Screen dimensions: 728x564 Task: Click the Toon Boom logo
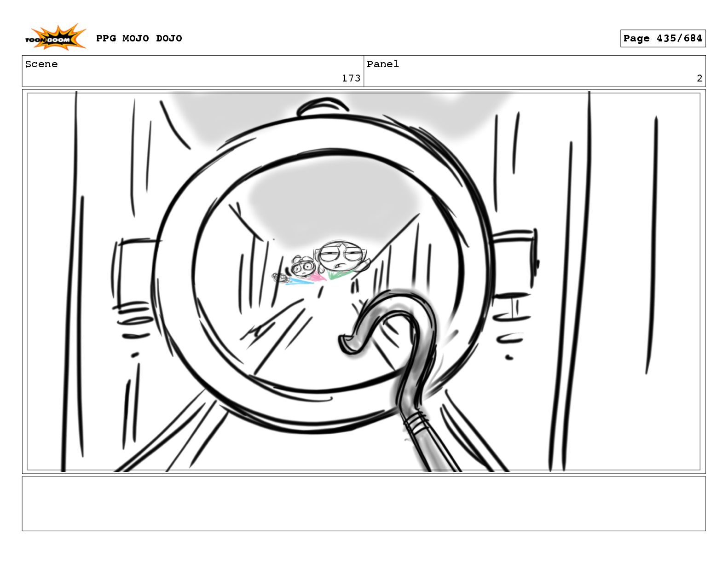click(55, 37)
